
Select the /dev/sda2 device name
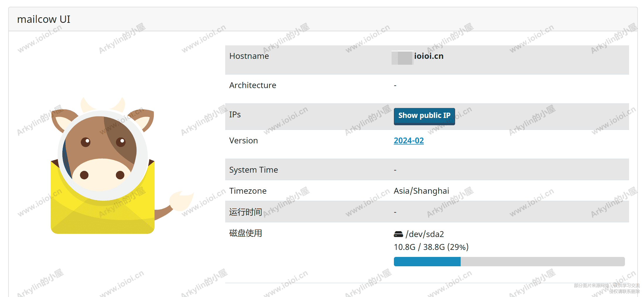tap(425, 234)
